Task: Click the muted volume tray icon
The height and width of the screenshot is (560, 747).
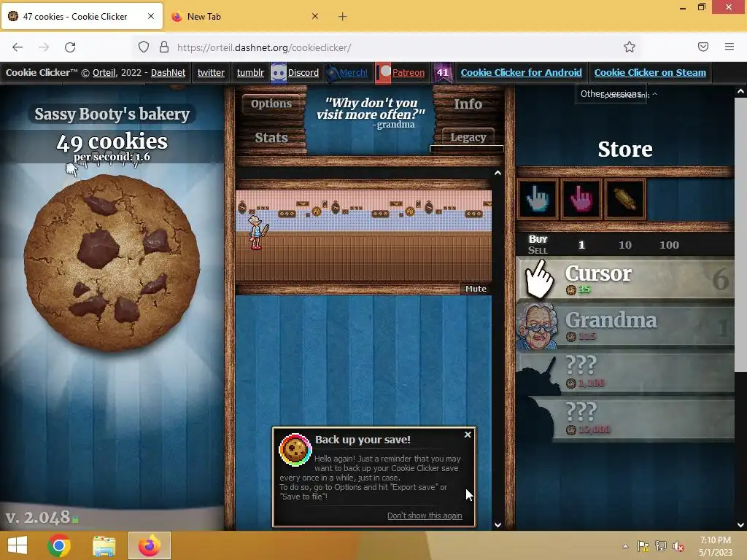Action: [x=678, y=546]
